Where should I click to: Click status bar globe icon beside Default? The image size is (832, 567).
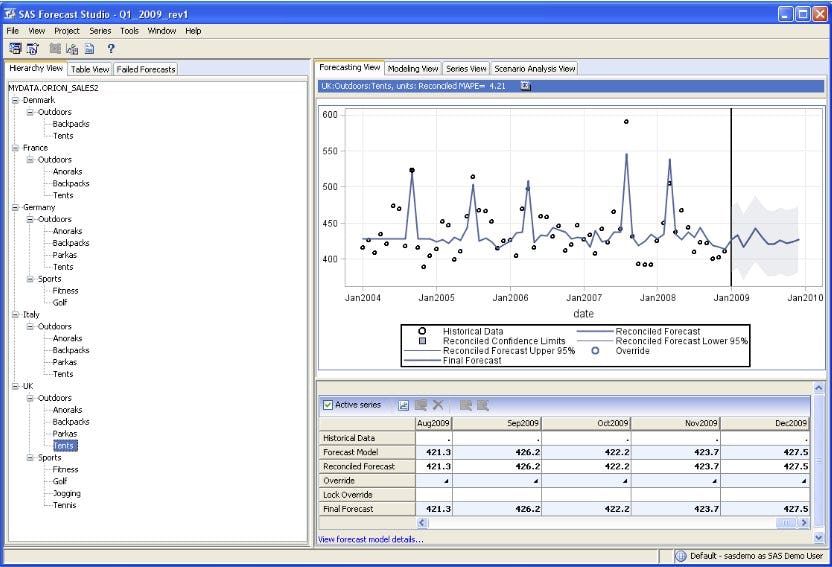680,556
